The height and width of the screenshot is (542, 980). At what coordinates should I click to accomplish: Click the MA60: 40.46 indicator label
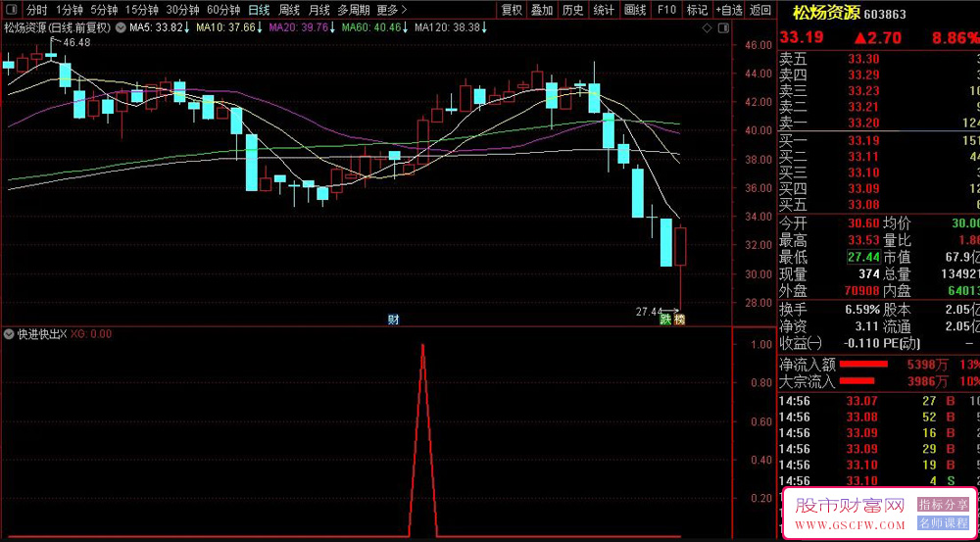375,27
